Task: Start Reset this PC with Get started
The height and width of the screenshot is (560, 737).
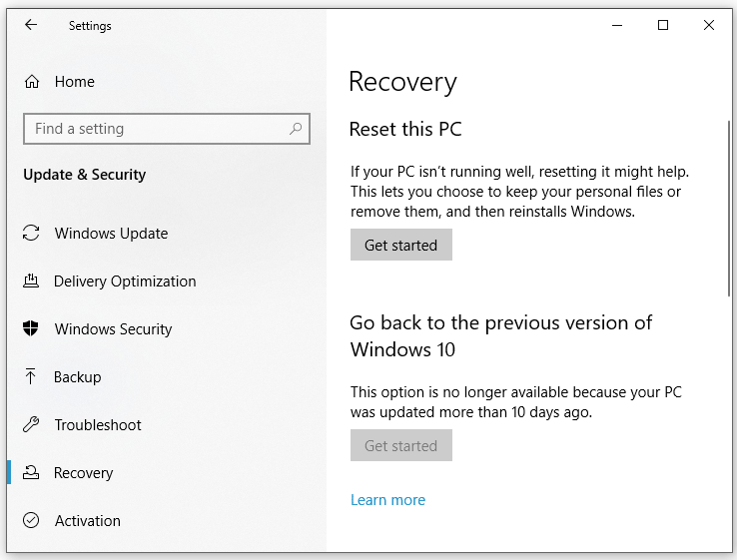Action: click(x=400, y=245)
